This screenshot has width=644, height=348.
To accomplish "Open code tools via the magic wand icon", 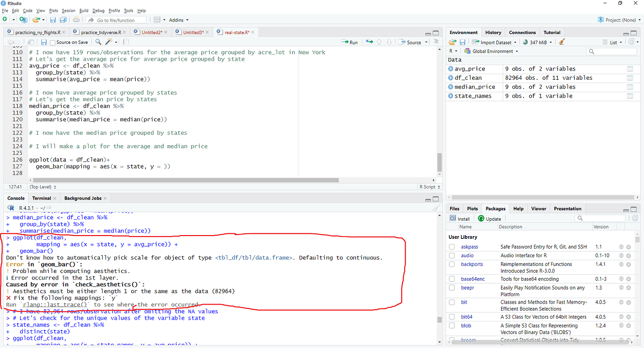I will click(x=109, y=42).
